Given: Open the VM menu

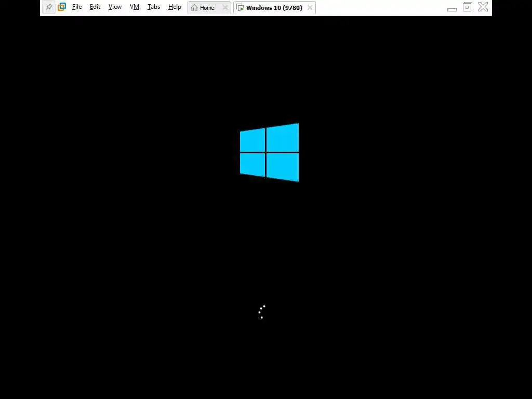Looking at the screenshot, I should click(x=135, y=7).
